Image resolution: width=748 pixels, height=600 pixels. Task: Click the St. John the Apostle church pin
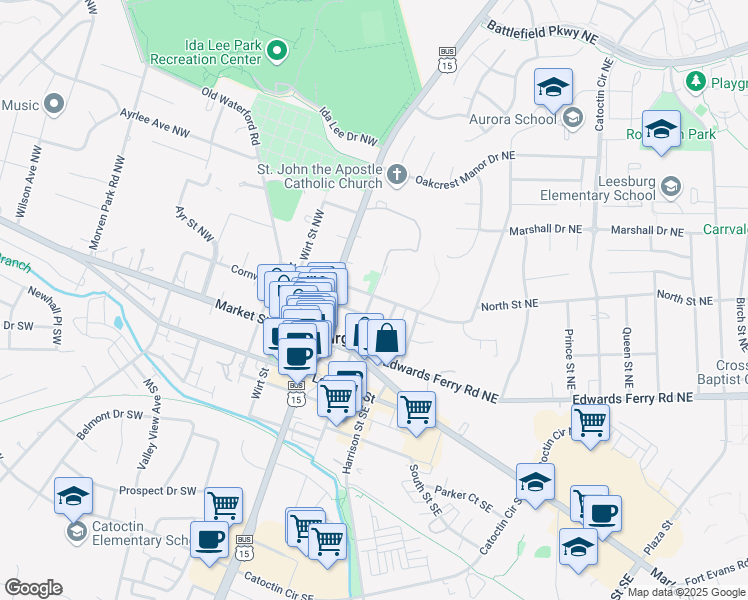point(396,175)
